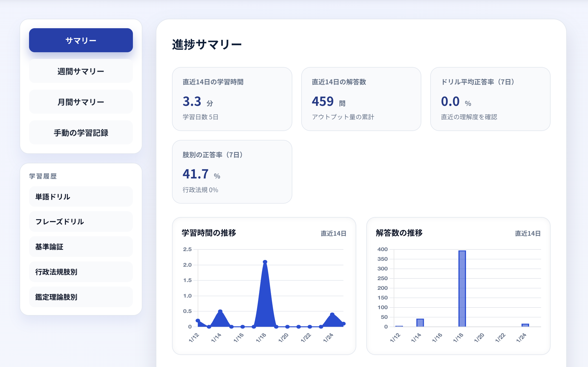Click the 459問 answer count card
Viewport: 588px width, 367px height.
click(361, 99)
